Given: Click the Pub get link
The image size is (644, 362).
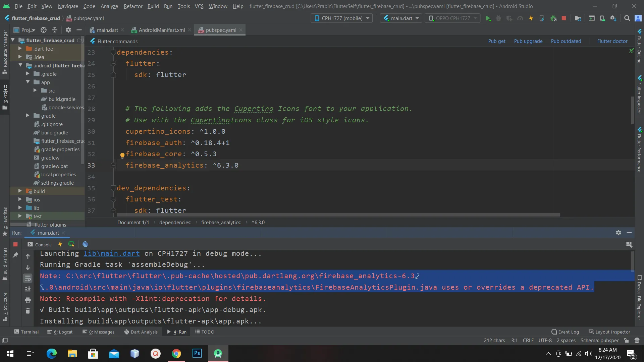Looking at the screenshot, I should 496,41.
